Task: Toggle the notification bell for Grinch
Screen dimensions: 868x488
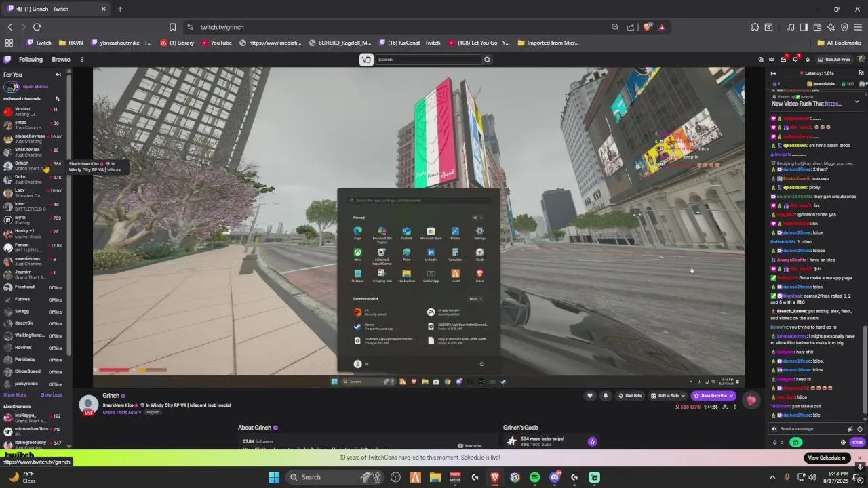Action: pyautogui.click(x=606, y=396)
